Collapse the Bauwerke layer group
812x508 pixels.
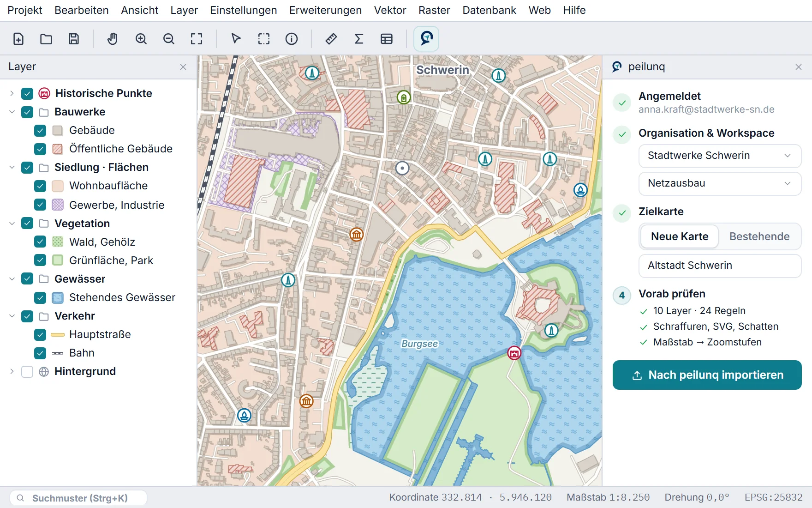coord(12,112)
